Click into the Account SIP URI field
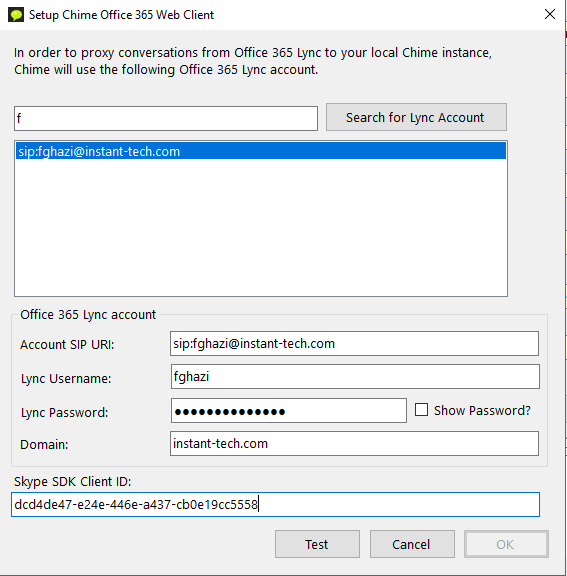Viewport: 567px width, 576px height. (354, 343)
